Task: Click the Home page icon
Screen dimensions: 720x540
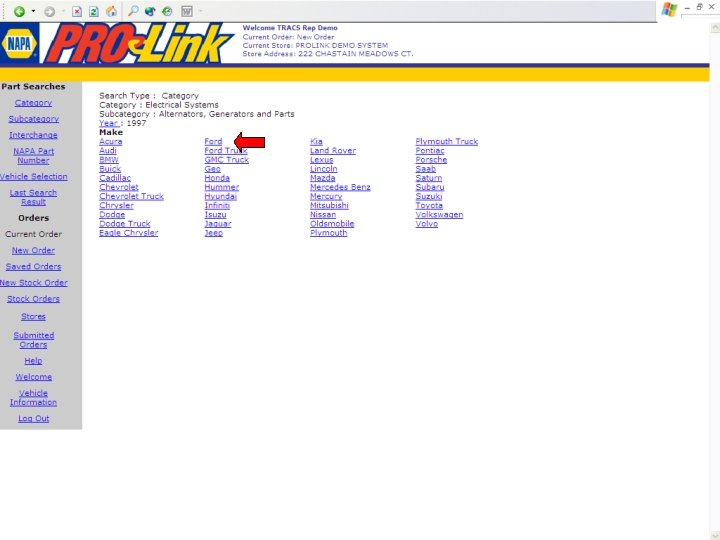Action: (112, 11)
